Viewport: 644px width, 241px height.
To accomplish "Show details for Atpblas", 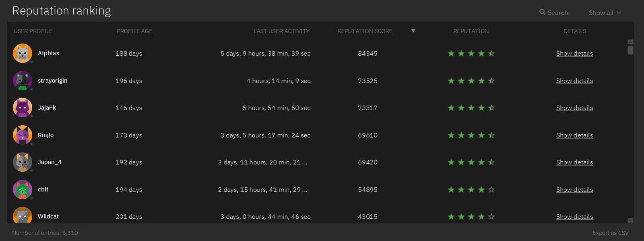I will pyautogui.click(x=574, y=54).
